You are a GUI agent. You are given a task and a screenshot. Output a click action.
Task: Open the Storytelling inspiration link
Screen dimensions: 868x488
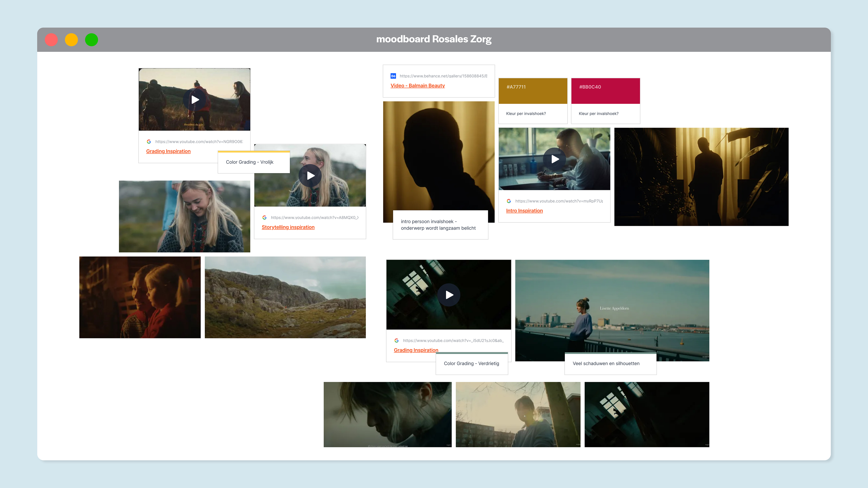[288, 227]
